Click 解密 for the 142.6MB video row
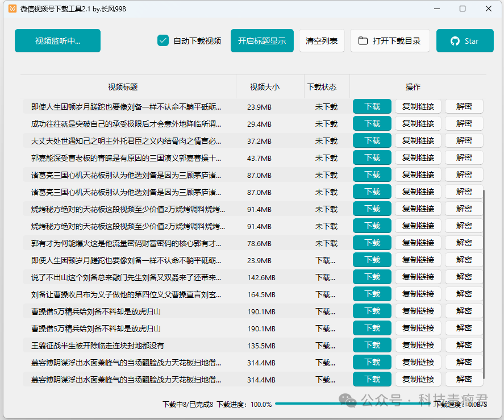The image size is (504, 420). (x=464, y=277)
